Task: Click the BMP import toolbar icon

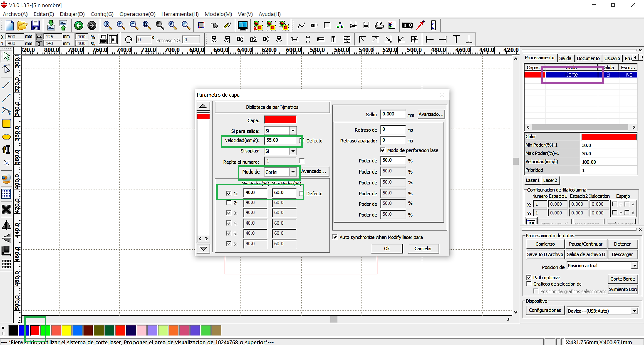Action: click(314, 26)
